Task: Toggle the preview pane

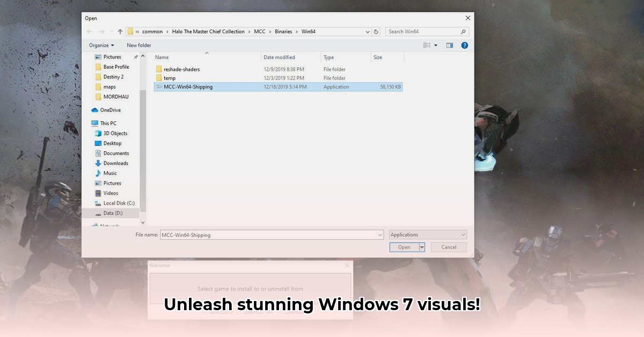Action: click(x=449, y=45)
